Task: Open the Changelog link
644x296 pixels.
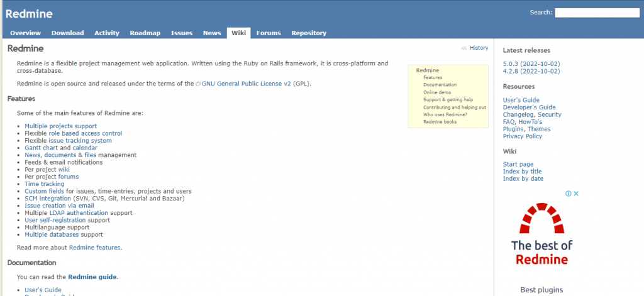Action: tap(519, 115)
